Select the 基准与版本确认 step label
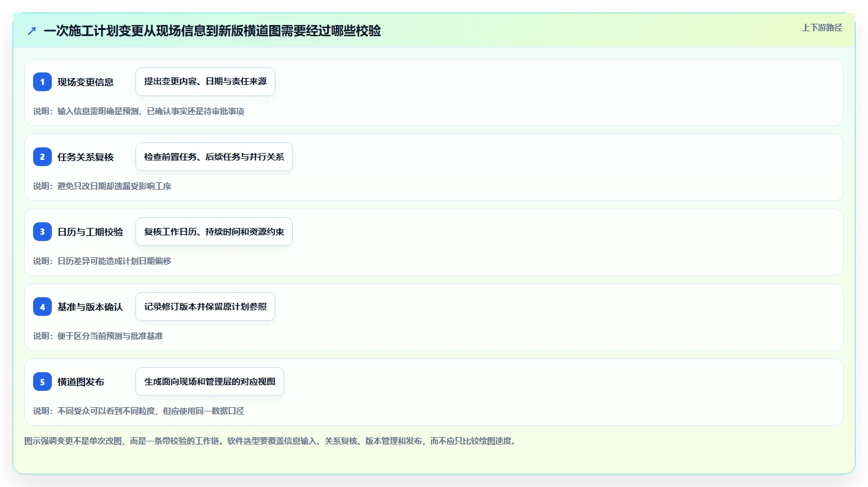Image resolution: width=868 pixels, height=487 pixels. coord(90,307)
